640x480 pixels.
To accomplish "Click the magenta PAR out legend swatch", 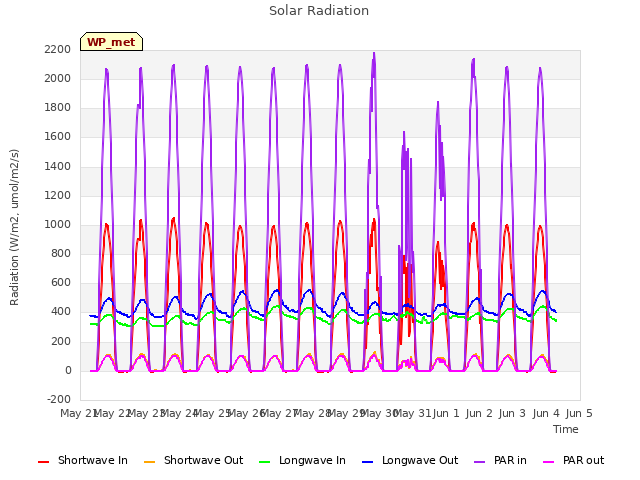I will [x=549, y=462].
